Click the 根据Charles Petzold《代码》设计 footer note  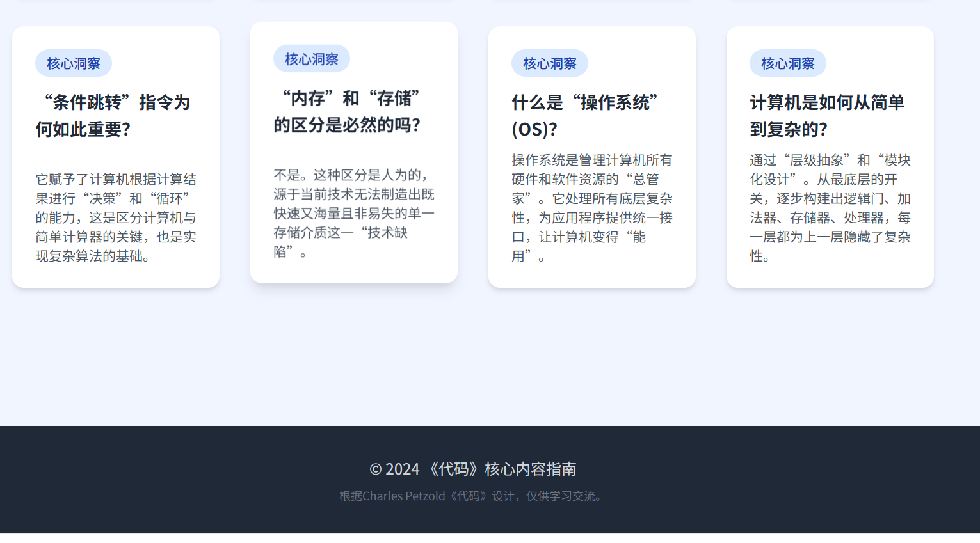point(472,496)
